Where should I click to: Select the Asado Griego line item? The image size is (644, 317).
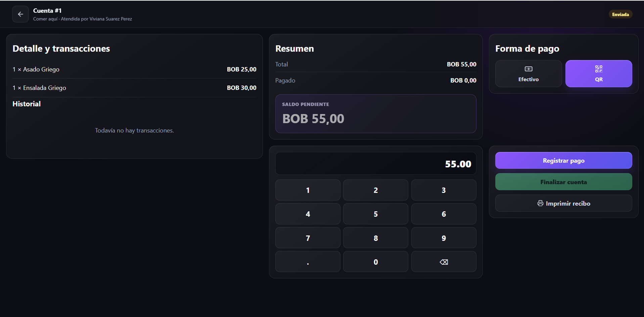click(134, 69)
